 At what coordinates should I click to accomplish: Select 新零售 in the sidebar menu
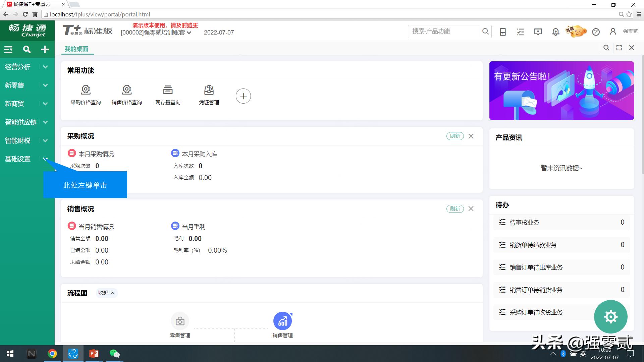click(x=15, y=85)
